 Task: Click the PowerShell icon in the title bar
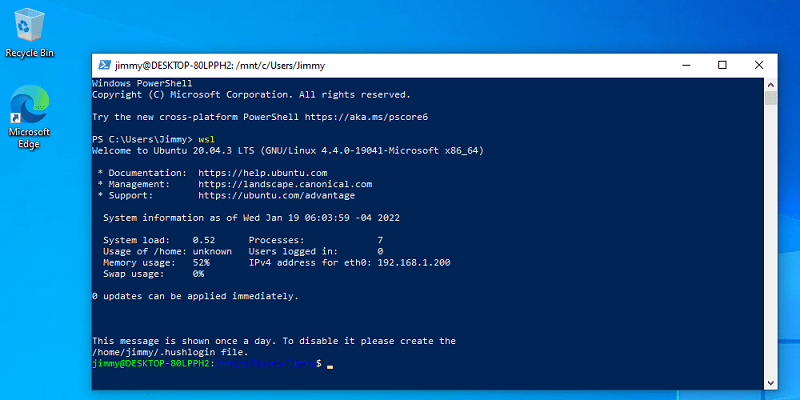(105, 65)
